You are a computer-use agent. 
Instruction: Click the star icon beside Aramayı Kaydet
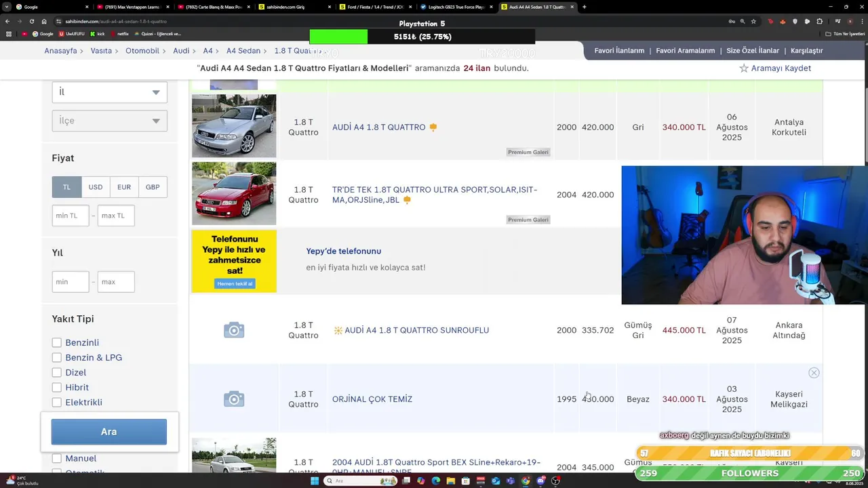(744, 68)
